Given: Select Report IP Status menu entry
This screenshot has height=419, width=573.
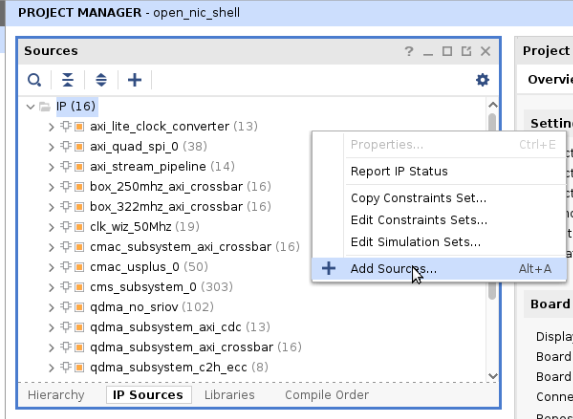Looking at the screenshot, I should (x=399, y=171).
